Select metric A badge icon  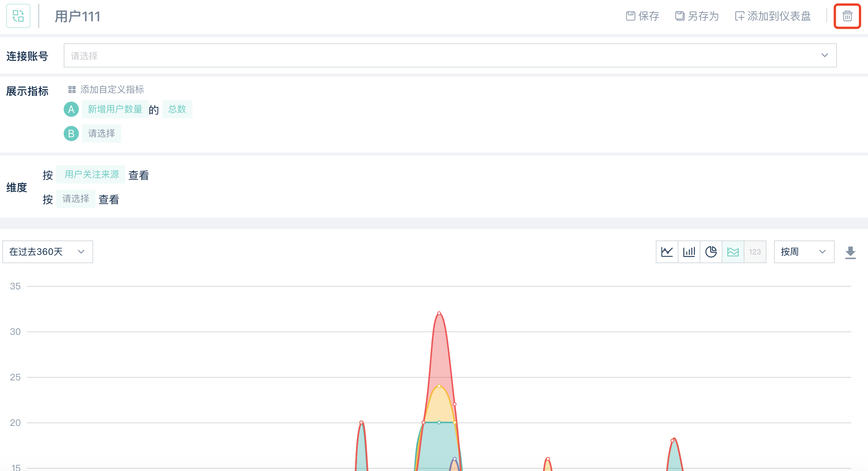tap(71, 109)
